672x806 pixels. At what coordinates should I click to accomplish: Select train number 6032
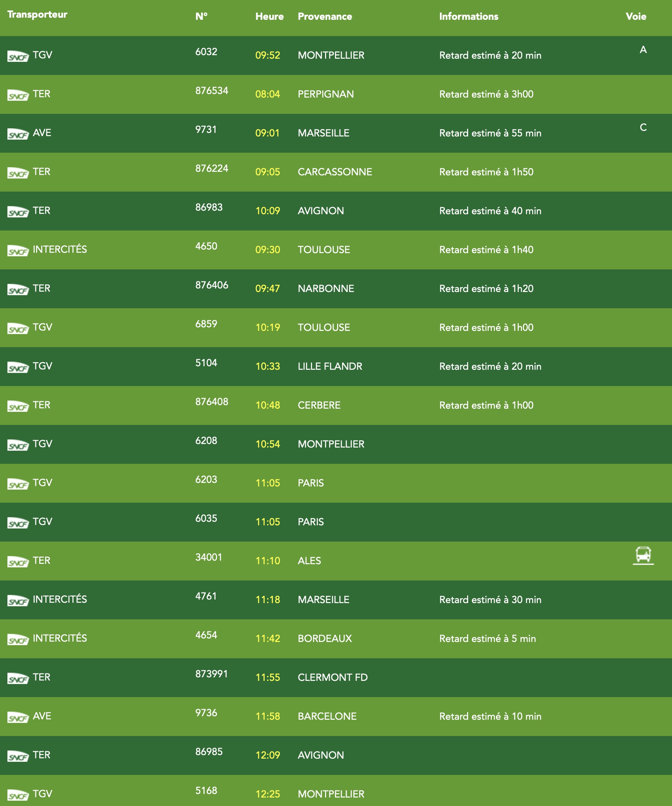206,52
